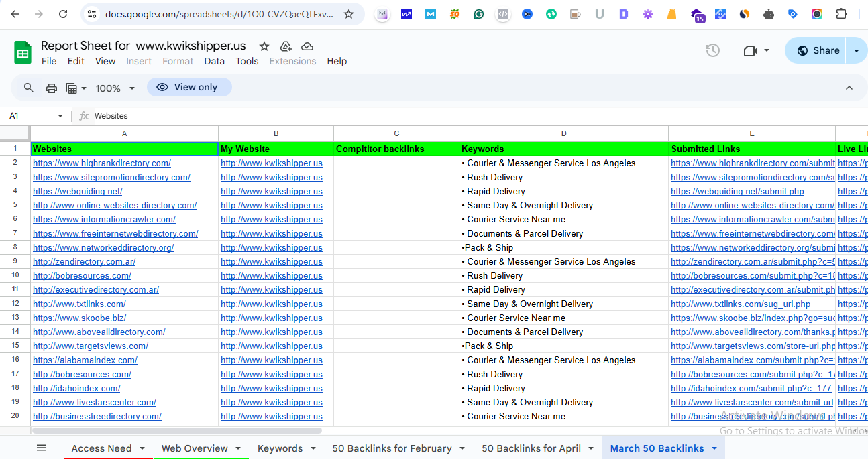This screenshot has width=868, height=459.
Task: Switch to 50 Backlinks for February tab
Action: pyautogui.click(x=392, y=448)
